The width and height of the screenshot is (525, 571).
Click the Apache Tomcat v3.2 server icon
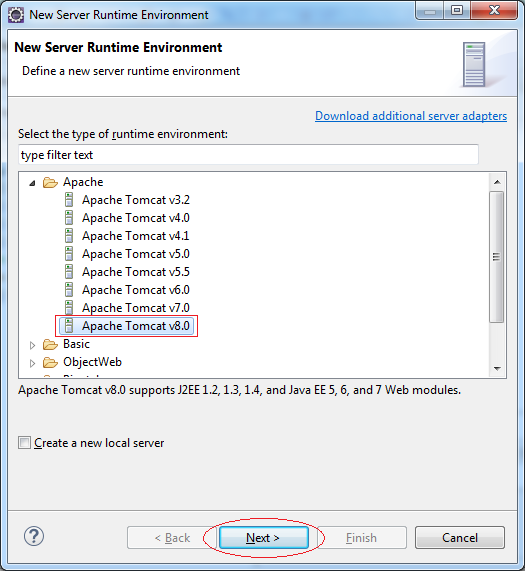click(x=69, y=200)
